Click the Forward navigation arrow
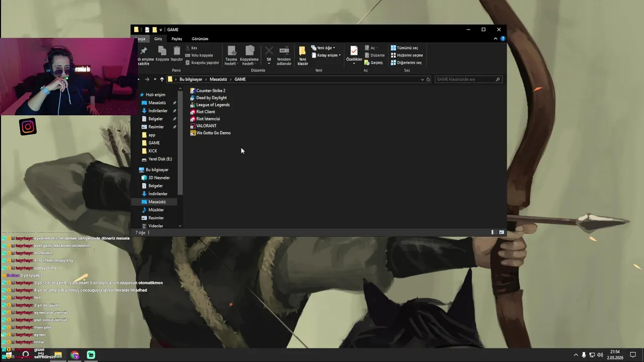This screenshot has height=362, width=644. click(x=147, y=79)
